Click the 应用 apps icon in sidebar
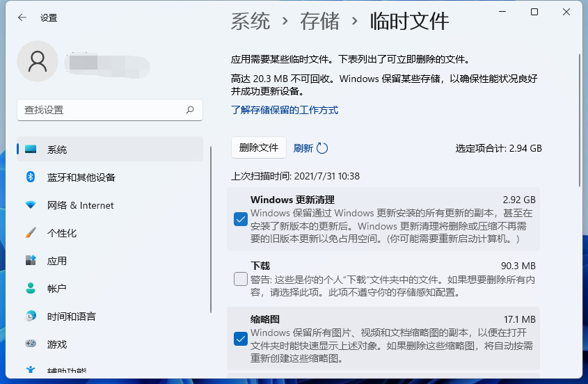 (31, 261)
